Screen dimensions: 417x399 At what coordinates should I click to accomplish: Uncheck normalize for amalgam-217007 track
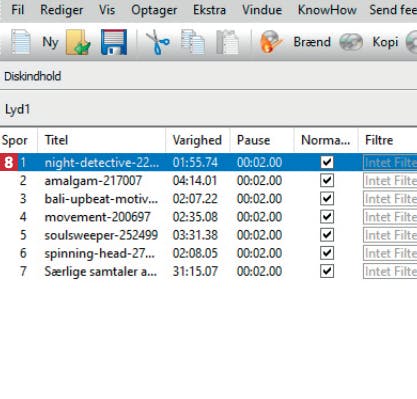pyautogui.click(x=327, y=181)
